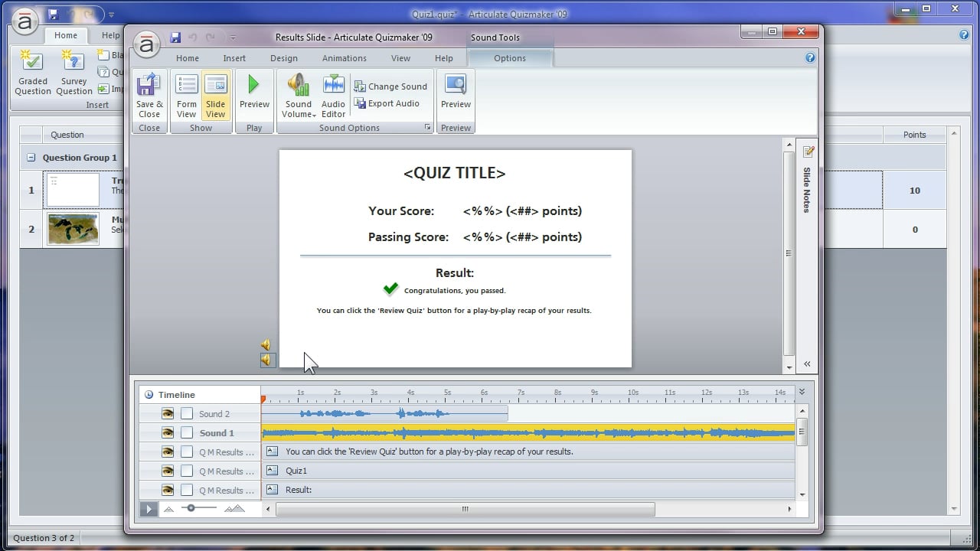980x551 pixels.
Task: Click the orange playhead marker on timeline
Action: tap(263, 399)
